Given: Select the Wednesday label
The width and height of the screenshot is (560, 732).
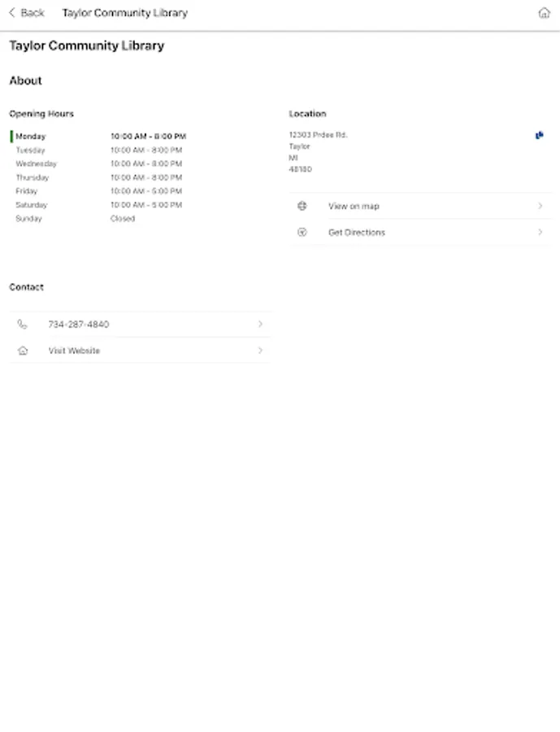Looking at the screenshot, I should click(36, 163).
